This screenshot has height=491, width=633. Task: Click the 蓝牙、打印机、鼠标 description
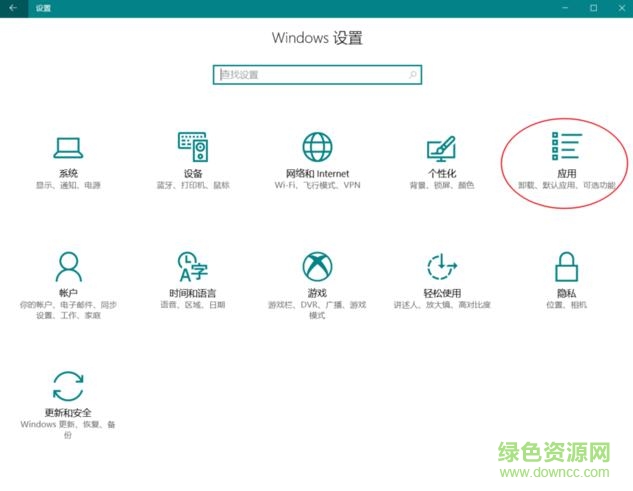(x=193, y=185)
